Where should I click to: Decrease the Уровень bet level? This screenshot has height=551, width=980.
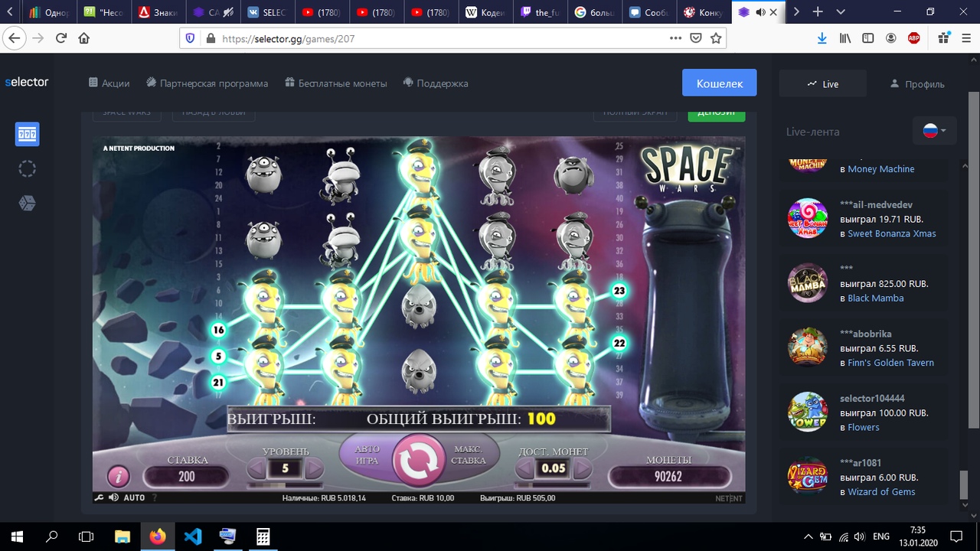(x=256, y=468)
